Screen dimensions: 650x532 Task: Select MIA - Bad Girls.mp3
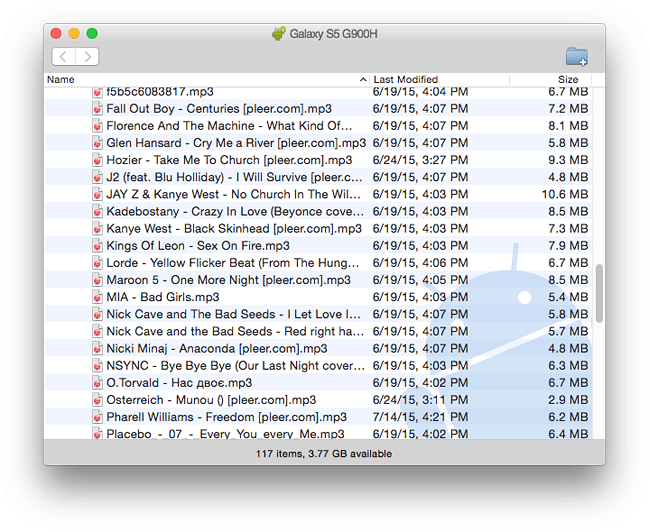[162, 297]
